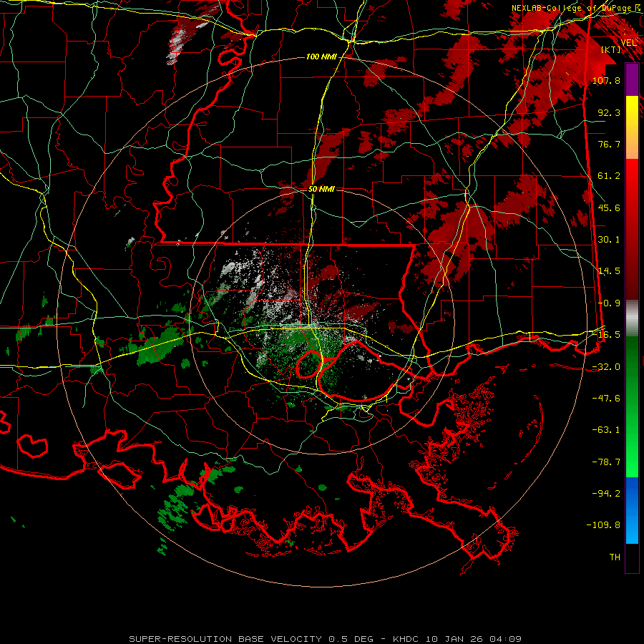Click the 45.6 velocity scale value

[x=609, y=208]
